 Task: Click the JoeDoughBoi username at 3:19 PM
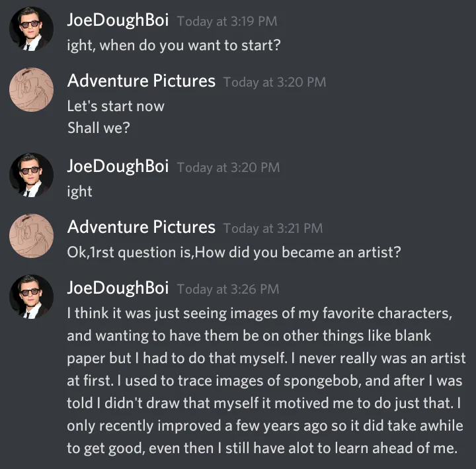tap(118, 21)
